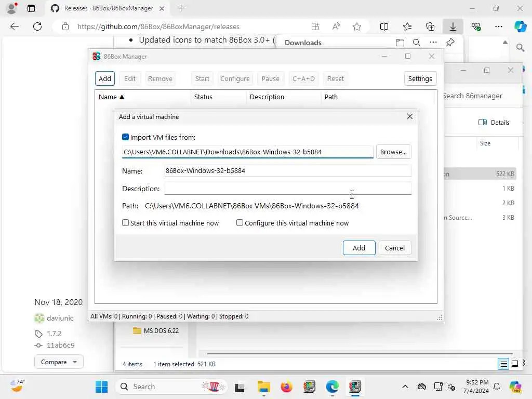The height and width of the screenshot is (399, 532).
Task: Click C+A+D toolbar button
Action: pos(303,79)
